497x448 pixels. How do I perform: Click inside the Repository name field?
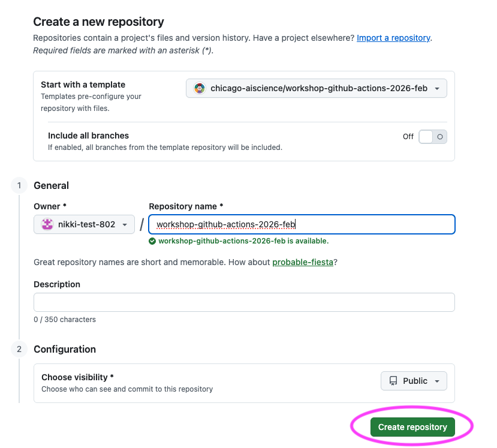[x=301, y=224]
